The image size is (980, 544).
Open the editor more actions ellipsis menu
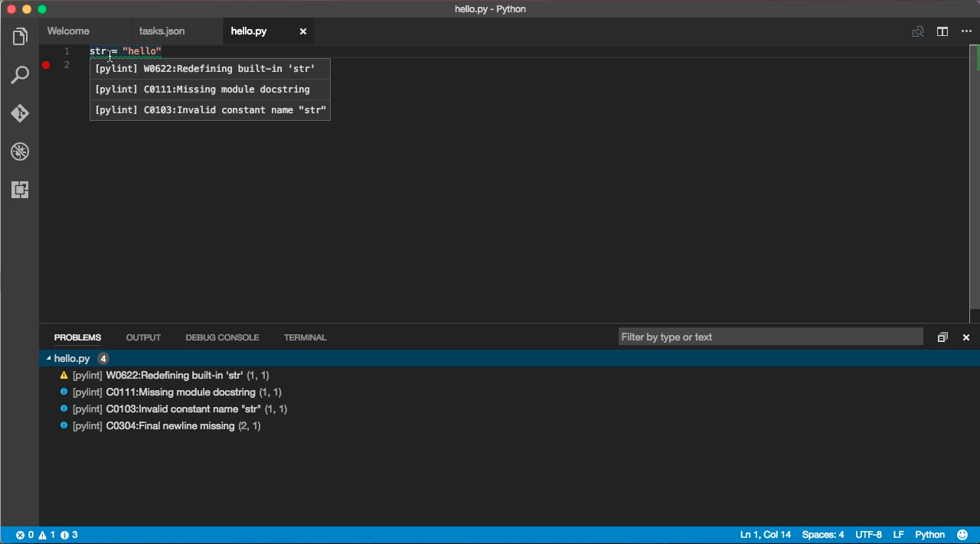(x=966, y=31)
